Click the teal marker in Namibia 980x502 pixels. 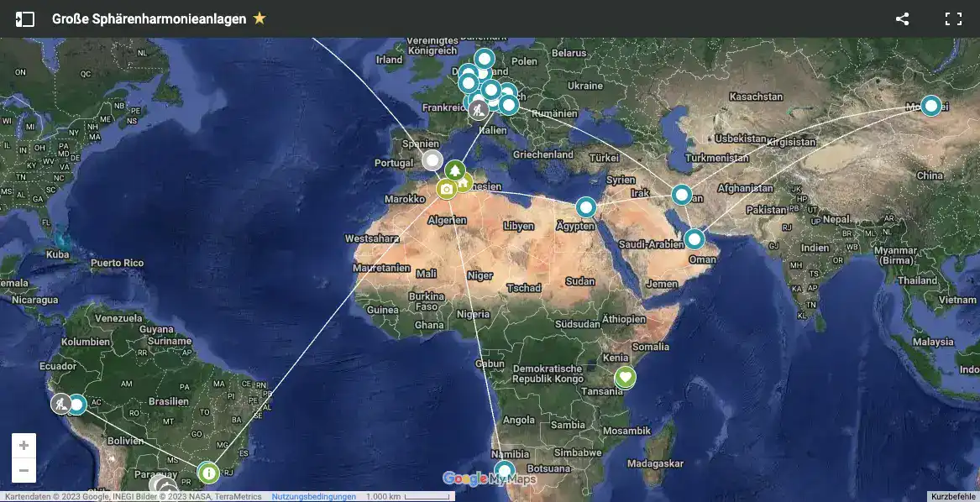tap(504, 471)
